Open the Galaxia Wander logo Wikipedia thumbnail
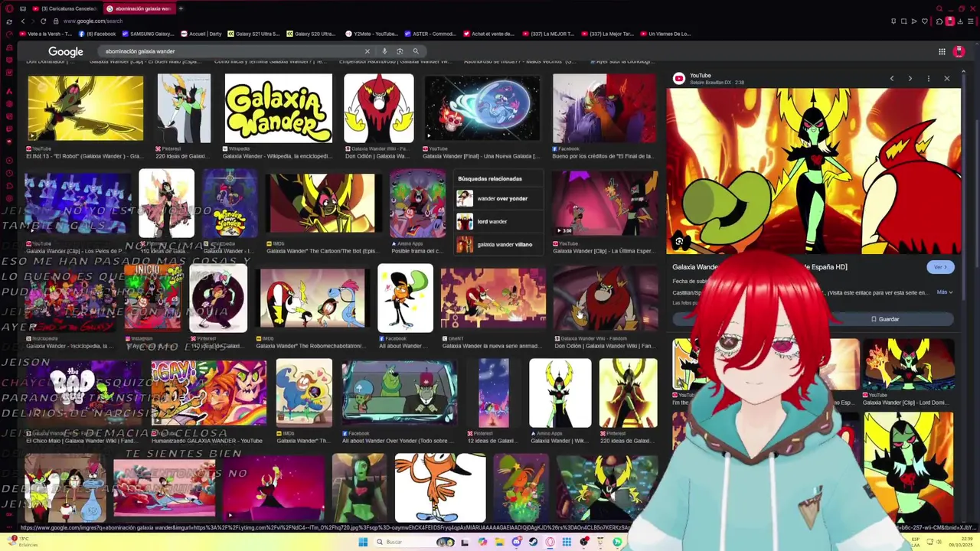Screen dimensions: 980x551 [x=278, y=109]
